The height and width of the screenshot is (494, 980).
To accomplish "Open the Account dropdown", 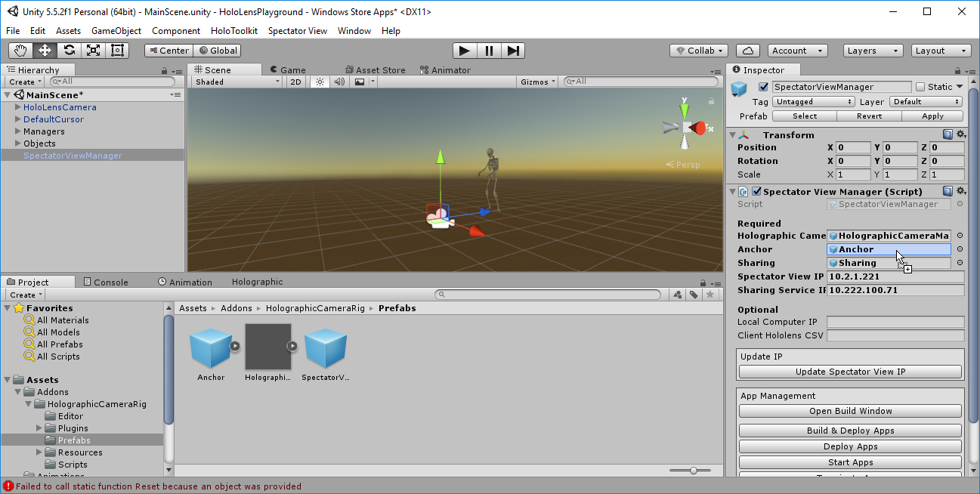I will point(798,51).
